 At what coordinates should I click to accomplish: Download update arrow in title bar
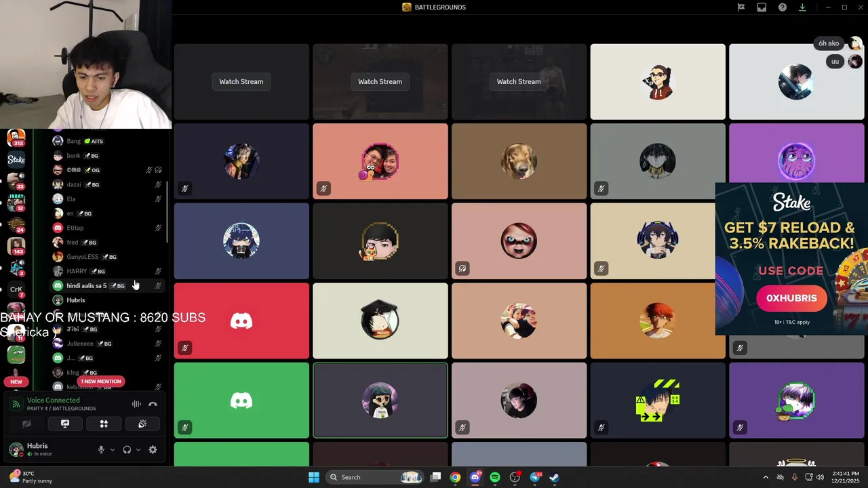pyautogui.click(x=802, y=7)
